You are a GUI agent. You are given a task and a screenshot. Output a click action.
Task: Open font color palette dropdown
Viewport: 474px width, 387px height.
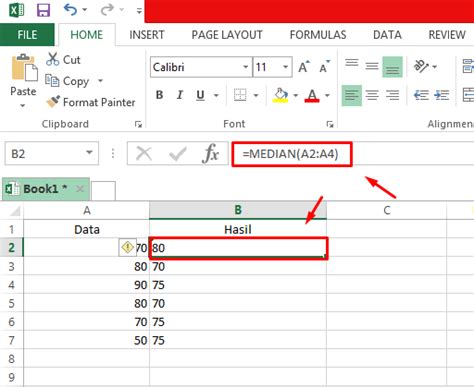pos(327,96)
